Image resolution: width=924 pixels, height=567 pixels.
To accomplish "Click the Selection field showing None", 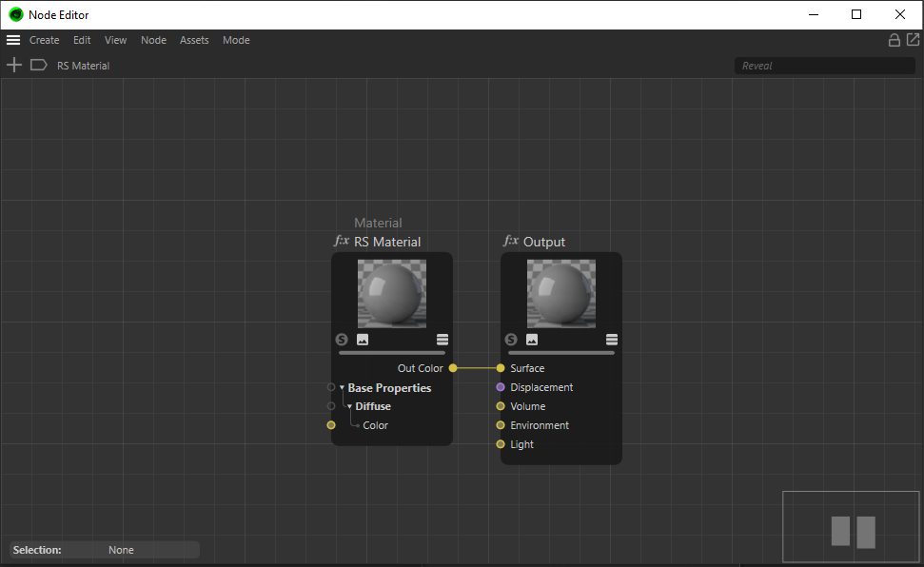I will pyautogui.click(x=105, y=550).
